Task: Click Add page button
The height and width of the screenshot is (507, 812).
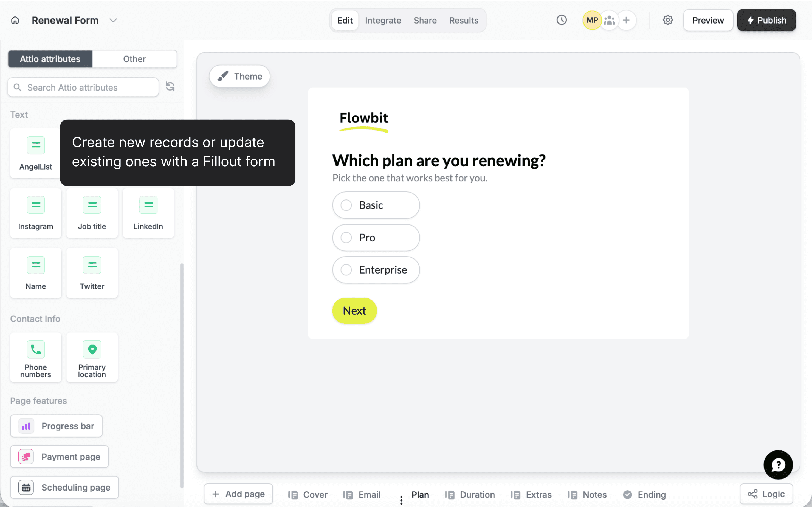Action: pyautogui.click(x=238, y=494)
